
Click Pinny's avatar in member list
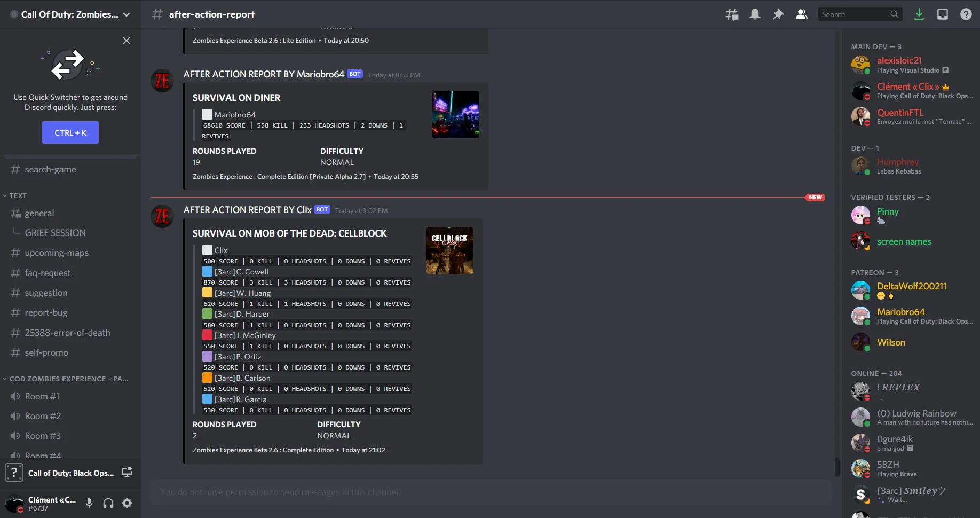(x=860, y=215)
